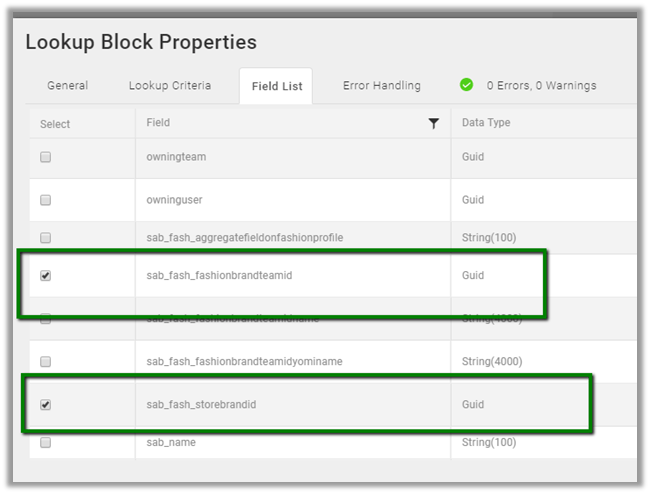
Task: Select the sab_fash_fashionbrandteamidyominame checkbox
Action: click(x=45, y=362)
